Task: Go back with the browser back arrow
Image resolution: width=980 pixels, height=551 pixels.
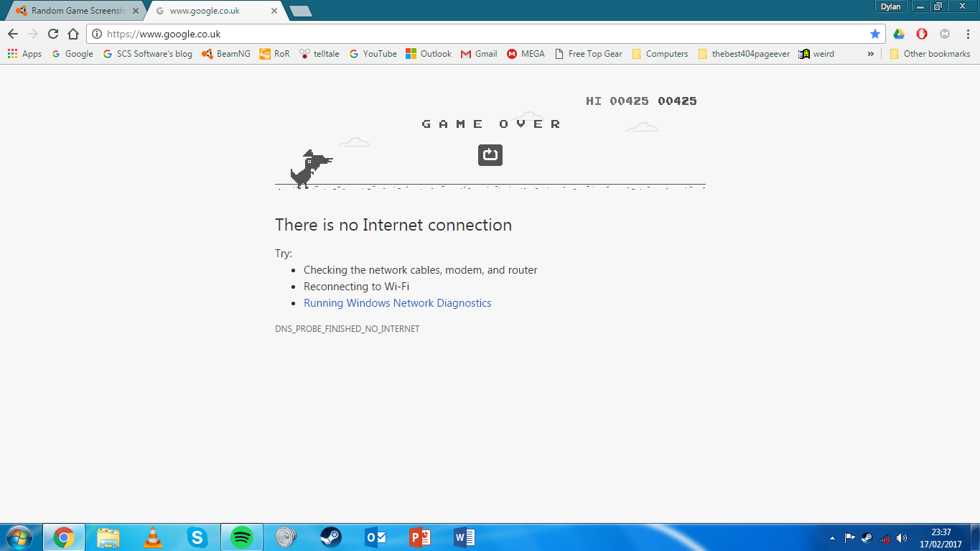Action: pyautogui.click(x=12, y=34)
